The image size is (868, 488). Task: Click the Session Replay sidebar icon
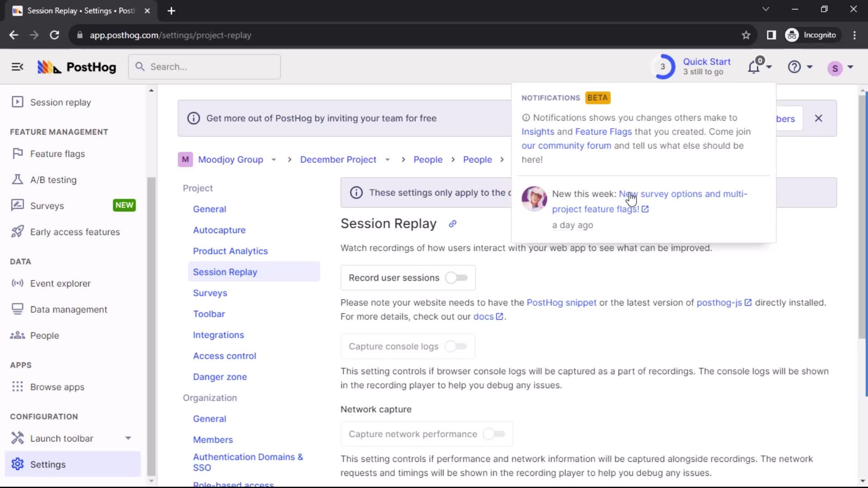(17, 102)
